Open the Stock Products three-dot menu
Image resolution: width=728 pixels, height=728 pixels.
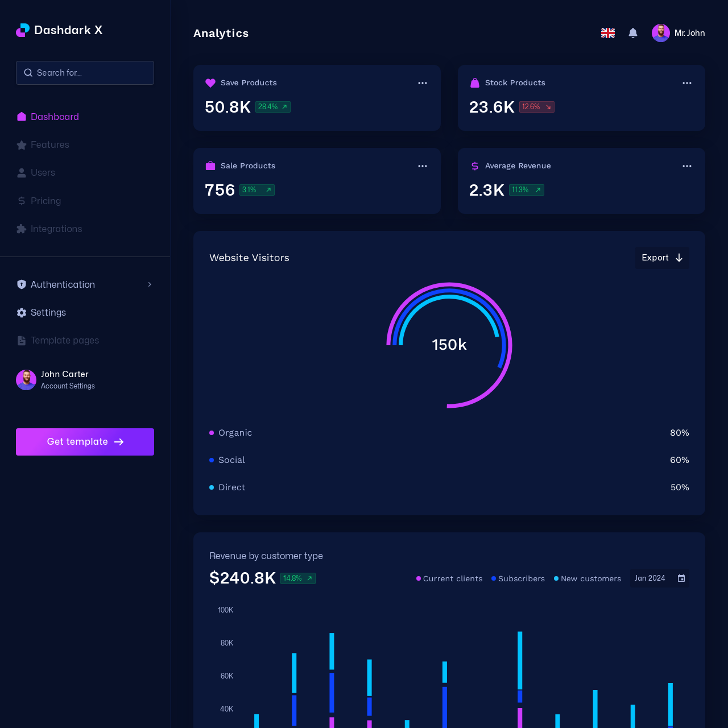click(687, 83)
